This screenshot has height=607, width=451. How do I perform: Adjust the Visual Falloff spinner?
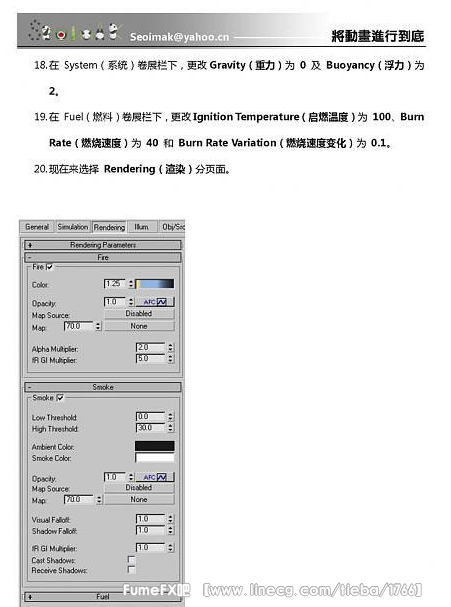tap(170, 519)
